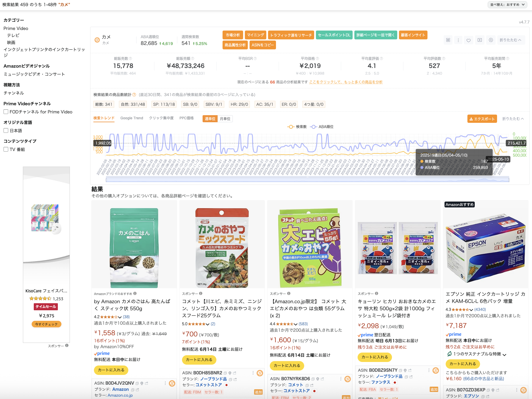This screenshot has height=399, width=532.
Task: Select Prime Video category in sidebar
Action: (16, 28)
